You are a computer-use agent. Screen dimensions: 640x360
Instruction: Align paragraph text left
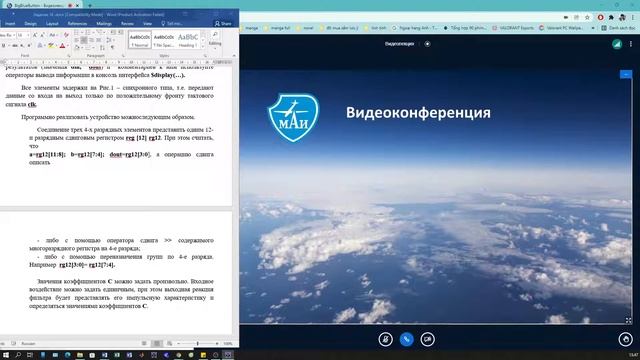point(76,40)
